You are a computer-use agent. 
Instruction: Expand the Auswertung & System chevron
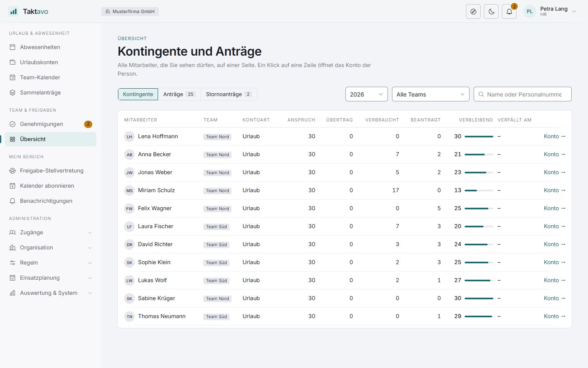(x=90, y=293)
